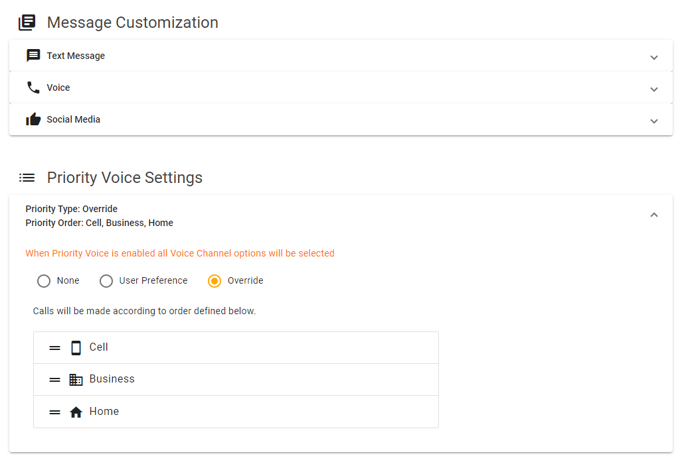
Task: Expand the Voice section chevron
Action: pyautogui.click(x=654, y=89)
